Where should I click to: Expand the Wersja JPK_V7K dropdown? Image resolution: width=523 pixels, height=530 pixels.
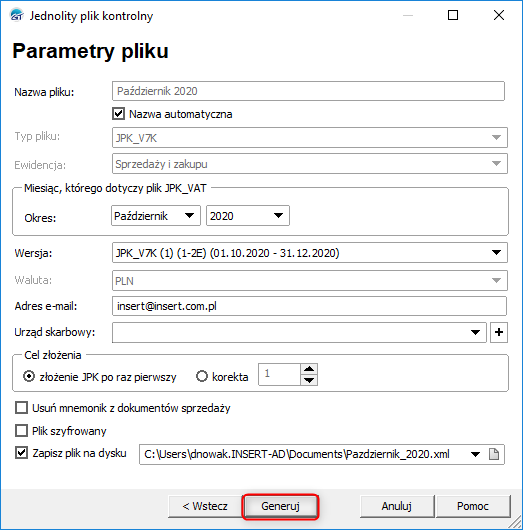point(310,252)
